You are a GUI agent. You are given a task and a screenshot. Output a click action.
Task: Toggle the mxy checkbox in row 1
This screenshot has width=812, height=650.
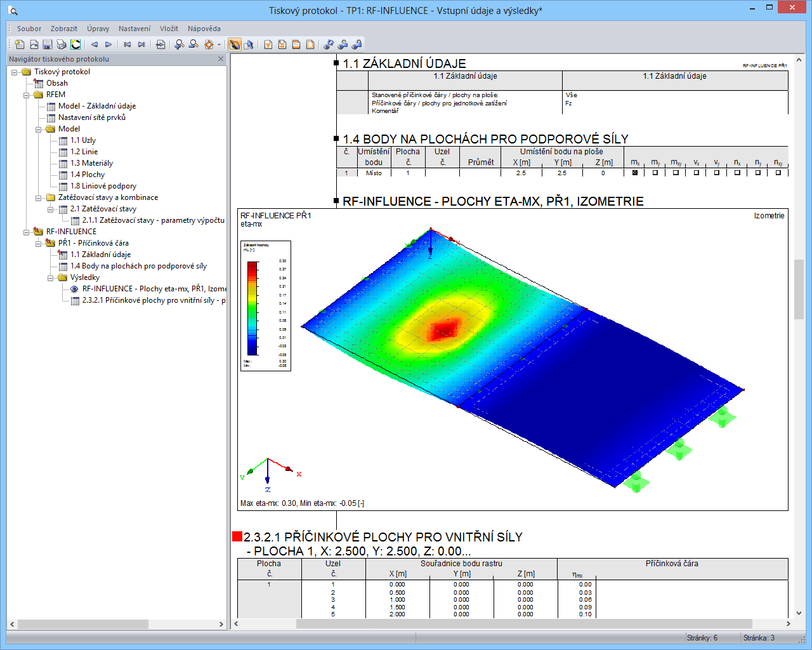click(x=676, y=173)
